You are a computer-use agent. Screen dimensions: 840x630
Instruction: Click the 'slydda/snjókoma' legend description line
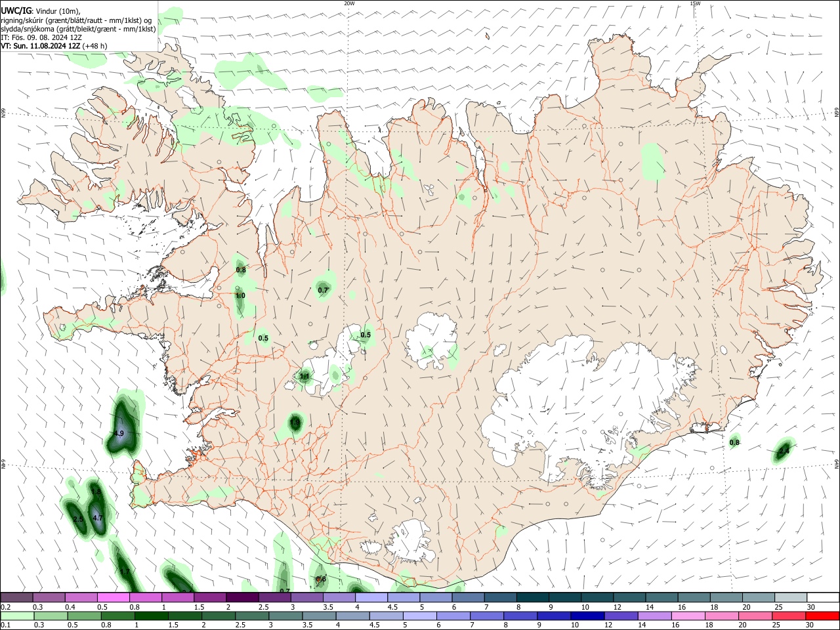pyautogui.click(x=78, y=29)
